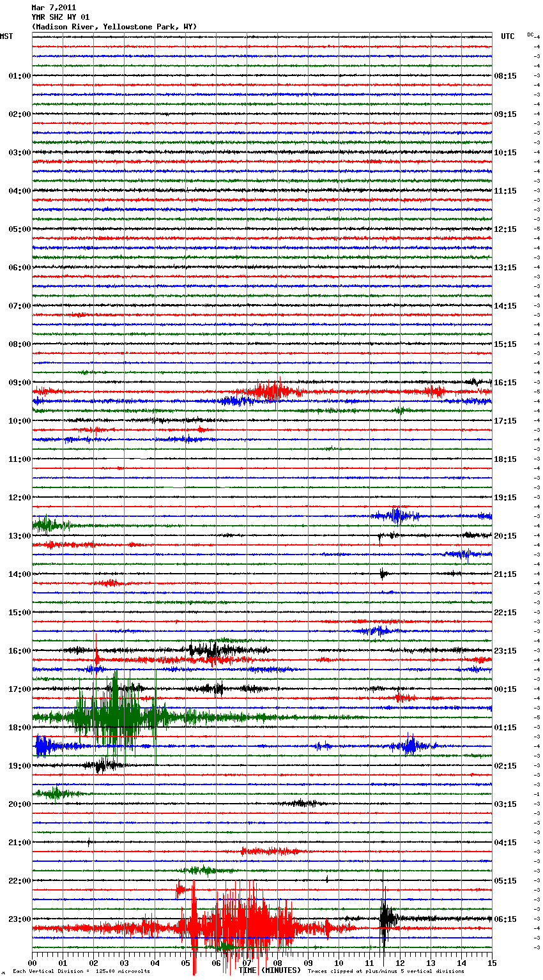Screen dimensions: 543x980
Task: Select the 19:00 MST time label
Action: 20,766
